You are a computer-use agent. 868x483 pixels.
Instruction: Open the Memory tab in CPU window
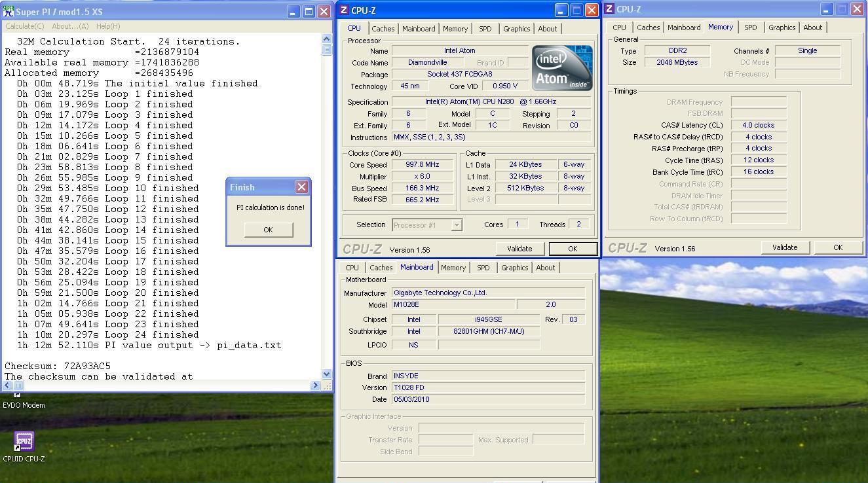pos(455,29)
